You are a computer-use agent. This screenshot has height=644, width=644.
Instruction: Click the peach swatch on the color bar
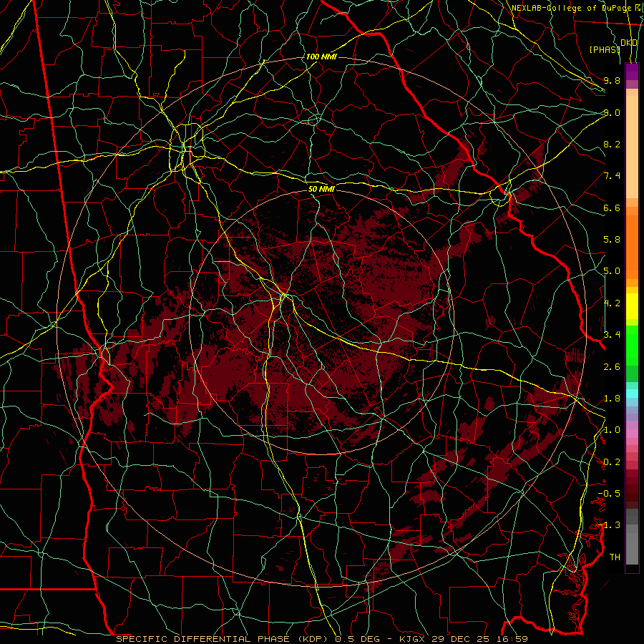(x=632, y=148)
